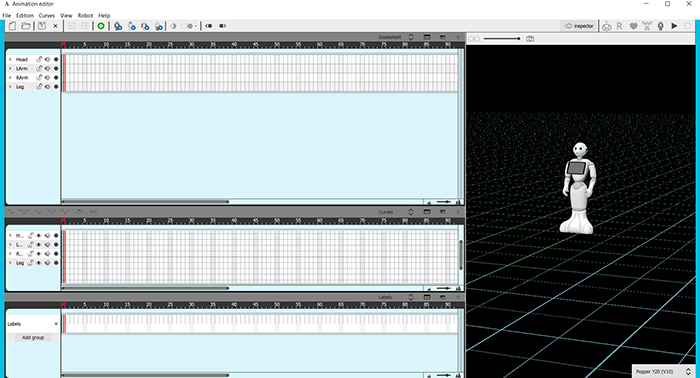Maximize the Dopesheet panel

tap(427, 37)
